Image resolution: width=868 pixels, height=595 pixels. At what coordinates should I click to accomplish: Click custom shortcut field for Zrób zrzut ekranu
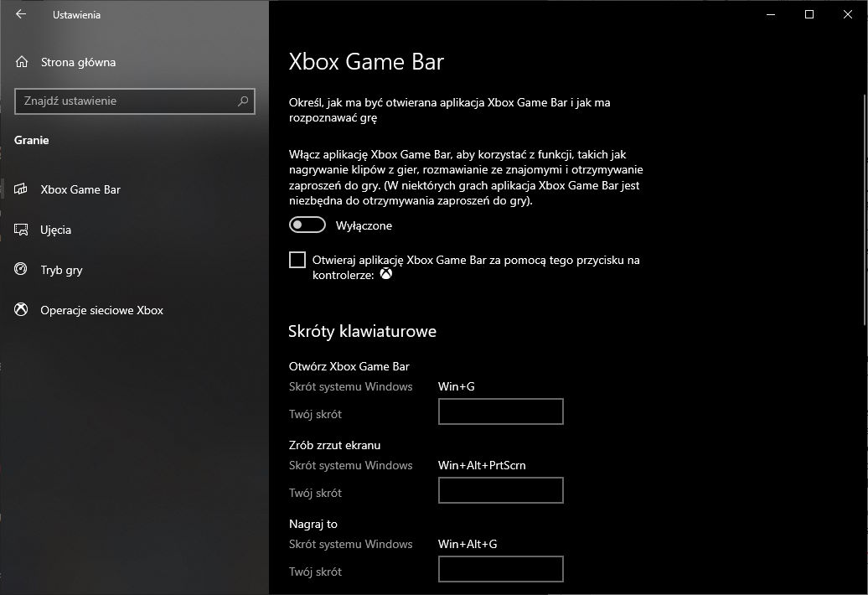click(500, 490)
